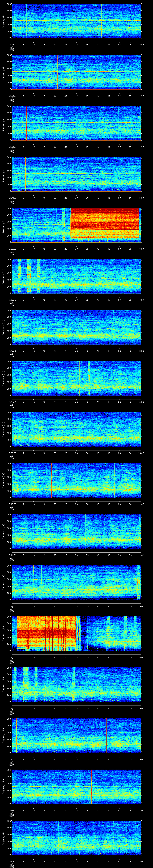
Task: Open the spectrogram panel starting at 10:06:00
Action: click(76, 276)
